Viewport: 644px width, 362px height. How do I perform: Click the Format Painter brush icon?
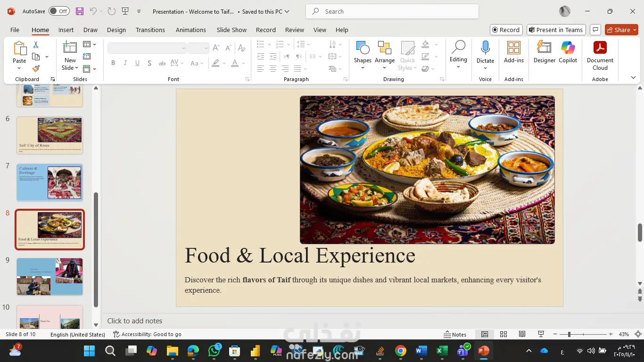[x=36, y=68]
